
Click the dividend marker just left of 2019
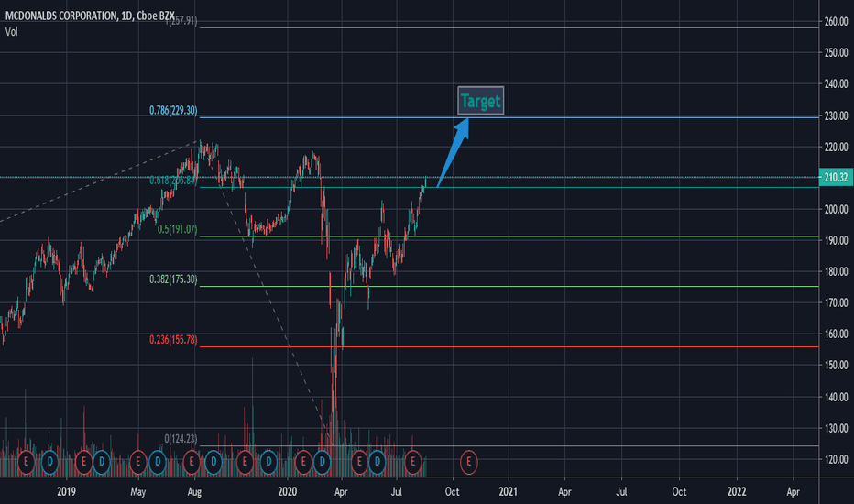tap(49, 463)
